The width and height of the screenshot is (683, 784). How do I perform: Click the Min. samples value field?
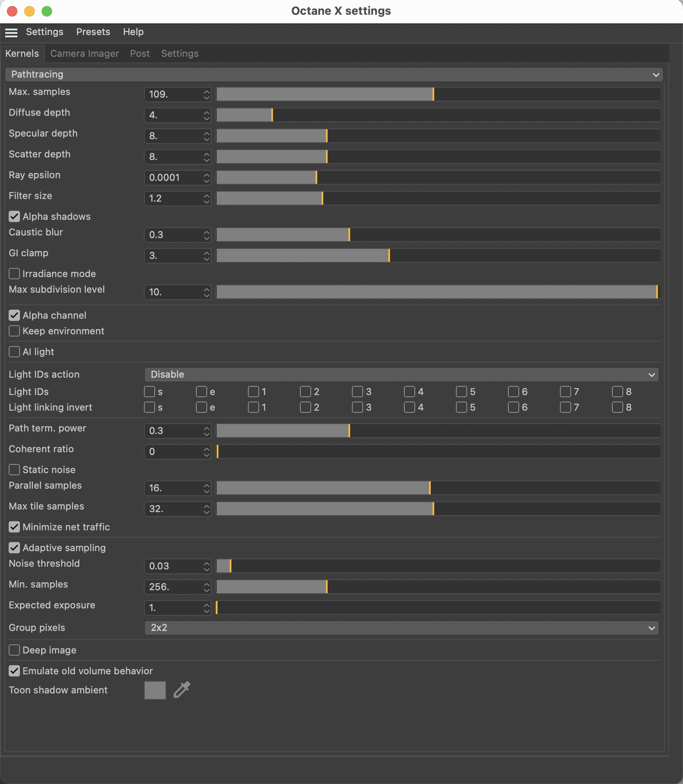pyautogui.click(x=173, y=587)
